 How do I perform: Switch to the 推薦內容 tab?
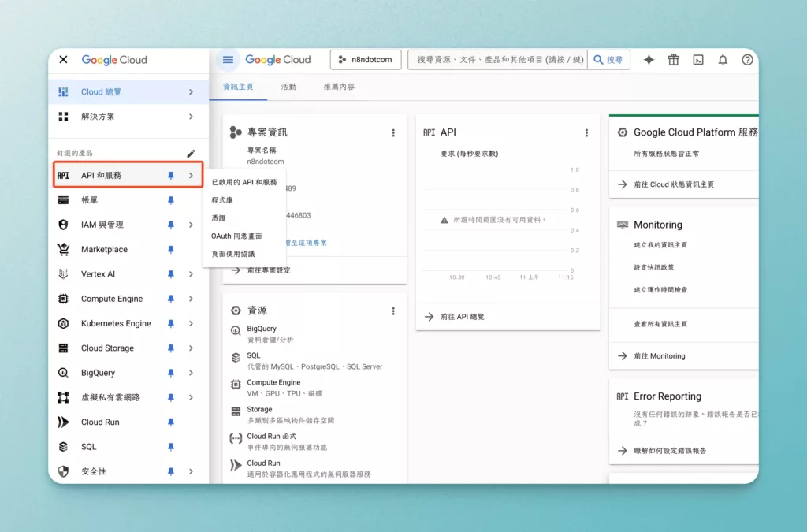click(339, 87)
